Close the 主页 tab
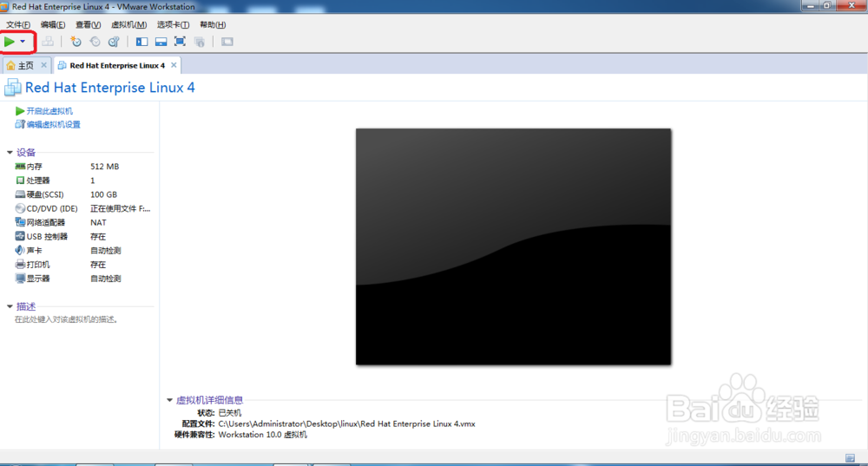The image size is (868, 466). [x=44, y=65]
